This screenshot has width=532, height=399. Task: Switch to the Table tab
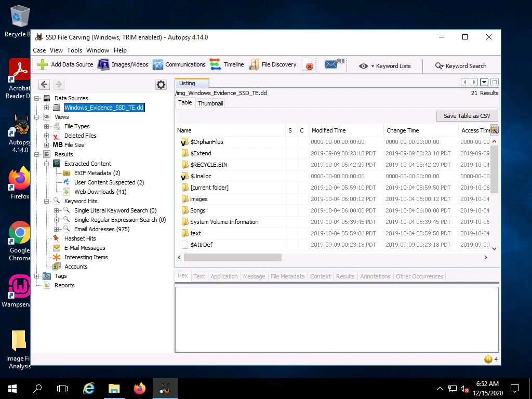[185, 102]
